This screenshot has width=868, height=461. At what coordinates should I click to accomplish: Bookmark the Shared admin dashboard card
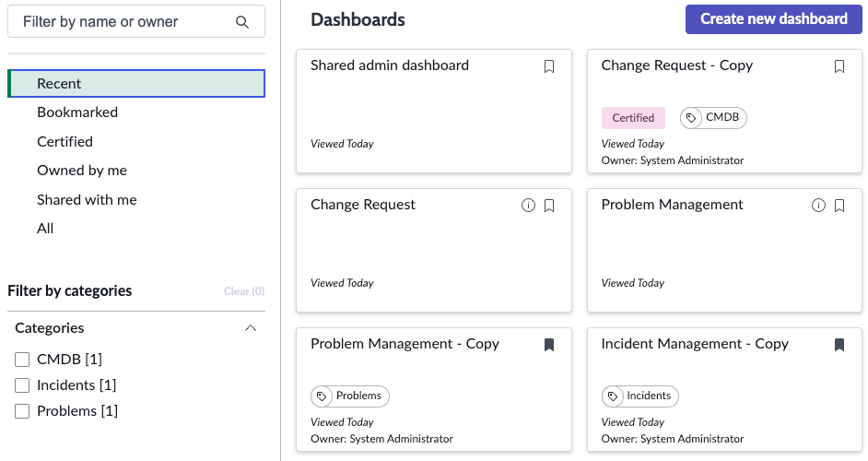548,66
